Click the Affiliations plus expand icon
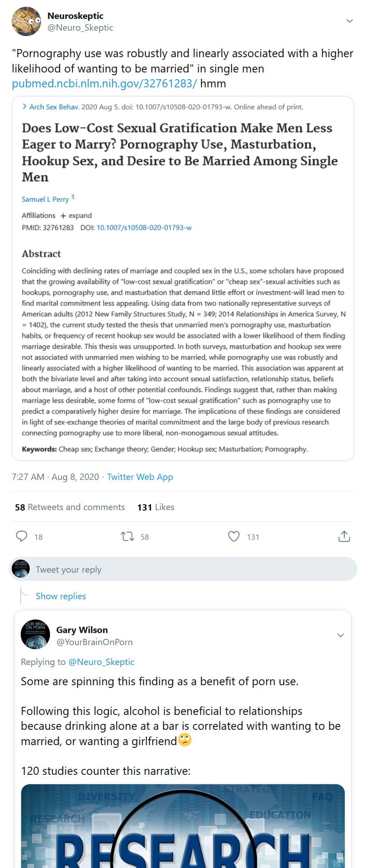The height and width of the screenshot is (868, 365). pyautogui.click(x=63, y=216)
